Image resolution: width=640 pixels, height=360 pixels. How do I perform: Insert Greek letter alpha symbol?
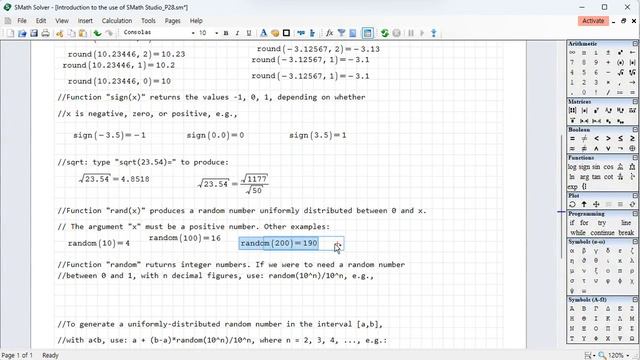tap(572, 251)
